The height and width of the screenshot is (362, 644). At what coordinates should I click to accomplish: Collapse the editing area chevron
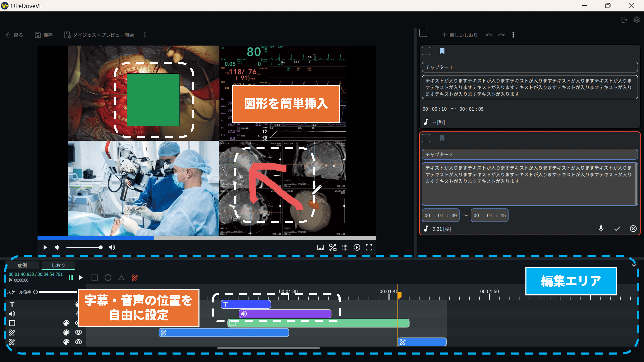point(634,265)
